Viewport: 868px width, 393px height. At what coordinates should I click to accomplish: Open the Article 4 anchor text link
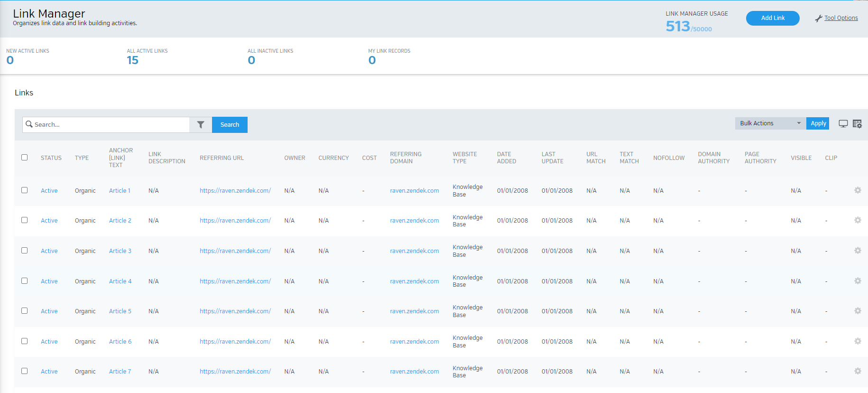click(x=120, y=281)
